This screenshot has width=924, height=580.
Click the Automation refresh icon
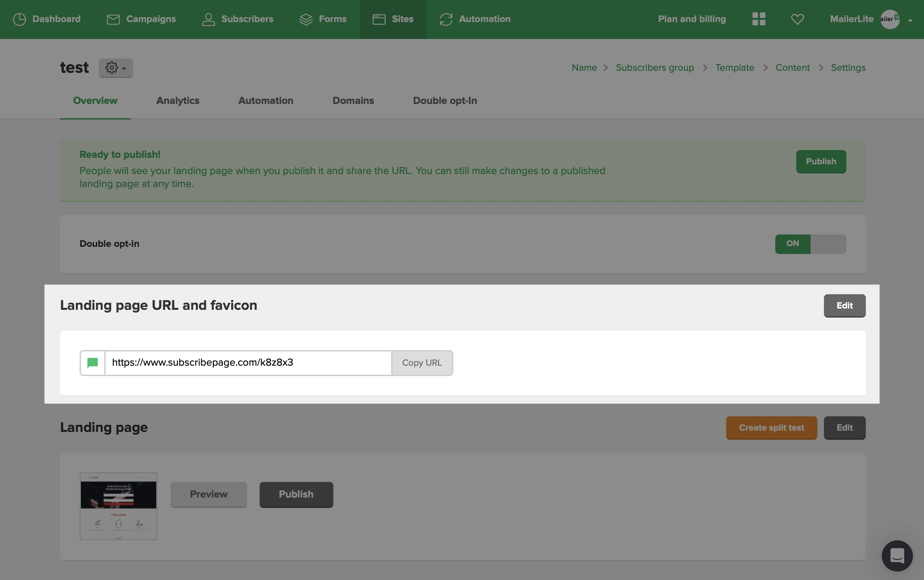click(446, 19)
